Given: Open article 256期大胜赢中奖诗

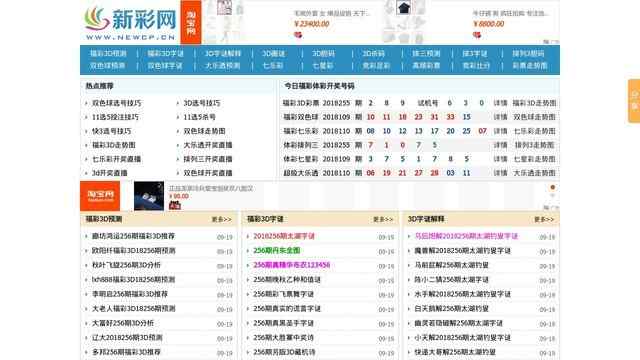Looking at the screenshot, I should (283, 338).
